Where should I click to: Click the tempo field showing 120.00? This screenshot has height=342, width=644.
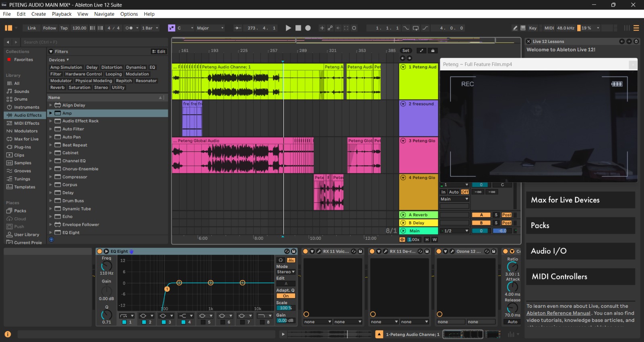pyautogui.click(x=79, y=28)
